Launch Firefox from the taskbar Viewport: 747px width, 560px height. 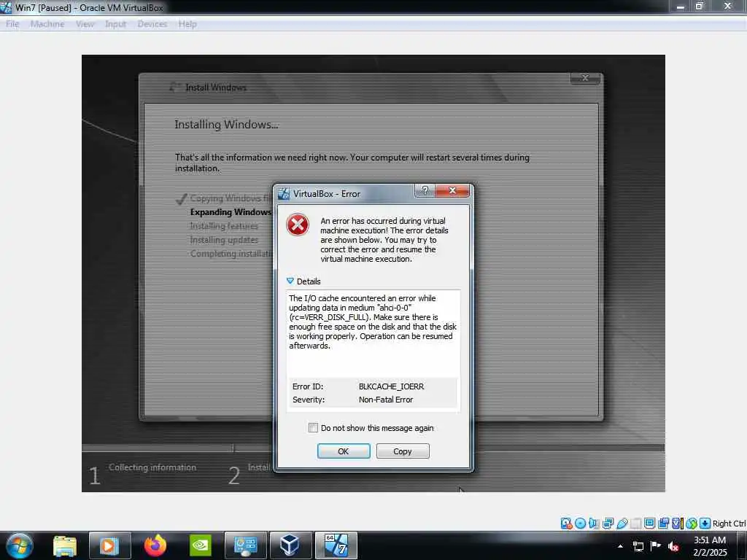tap(155, 545)
